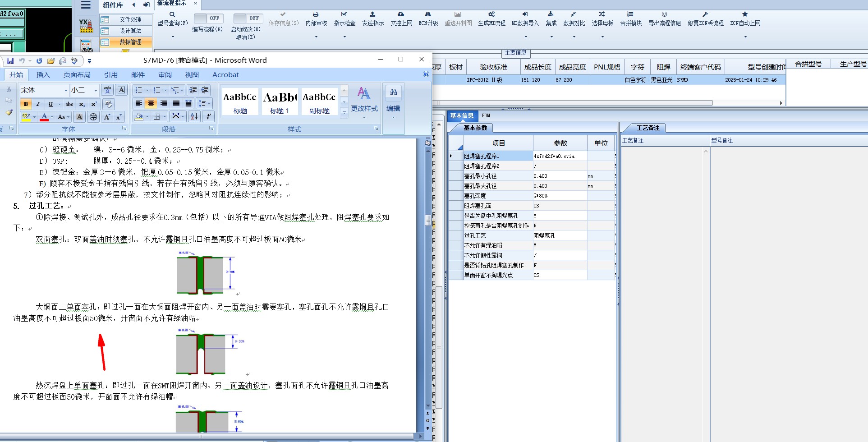Click the 内部审核 printer icon
868x442 pixels.
316,14
